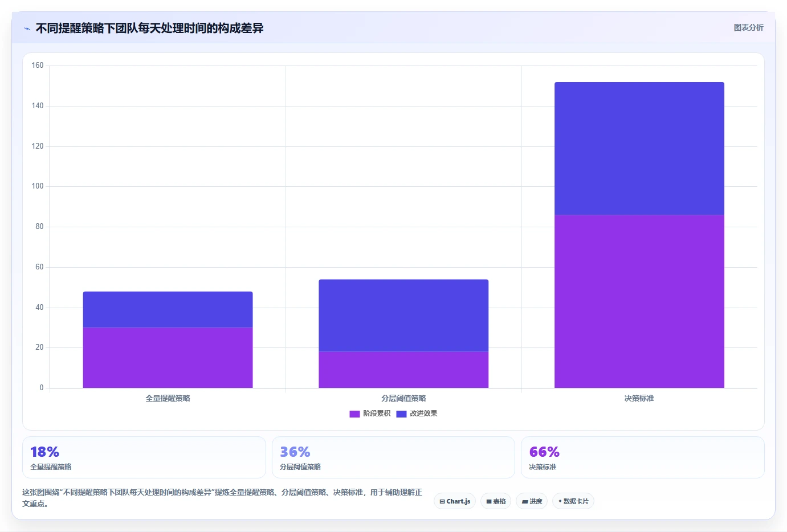Select purple segment of 决策标准 bar
The width and height of the screenshot is (787, 532).
[639, 301]
